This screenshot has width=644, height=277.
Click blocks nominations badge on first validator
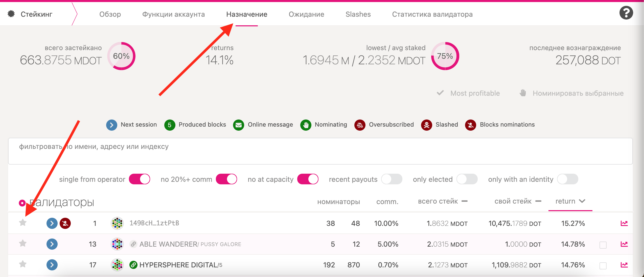65,223
